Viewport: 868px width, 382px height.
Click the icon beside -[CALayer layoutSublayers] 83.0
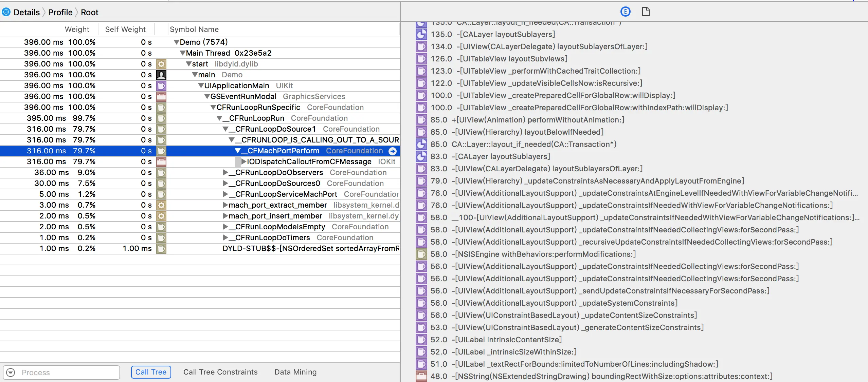point(421,156)
